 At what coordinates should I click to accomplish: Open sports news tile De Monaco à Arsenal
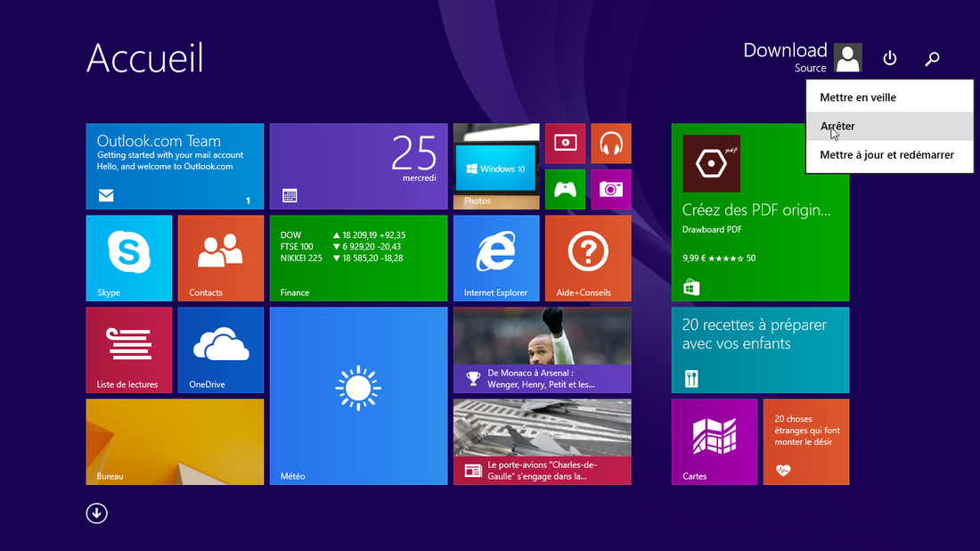coord(543,350)
